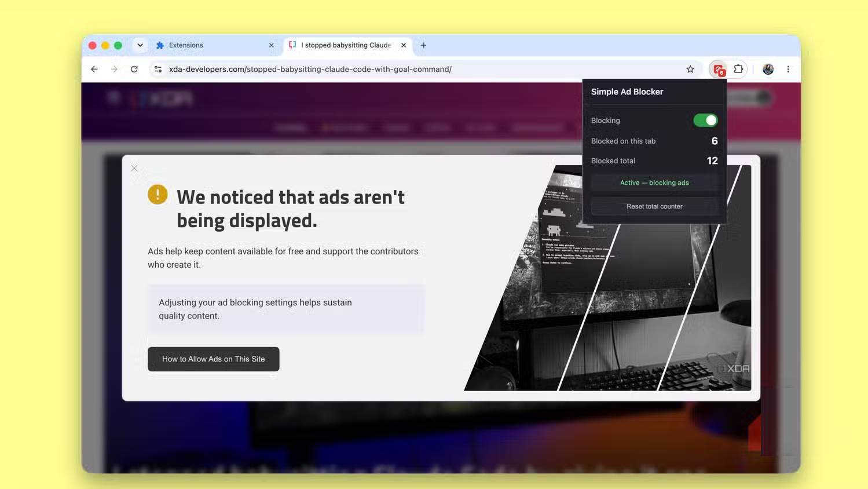Expand the tab search dropdown

pyautogui.click(x=140, y=45)
